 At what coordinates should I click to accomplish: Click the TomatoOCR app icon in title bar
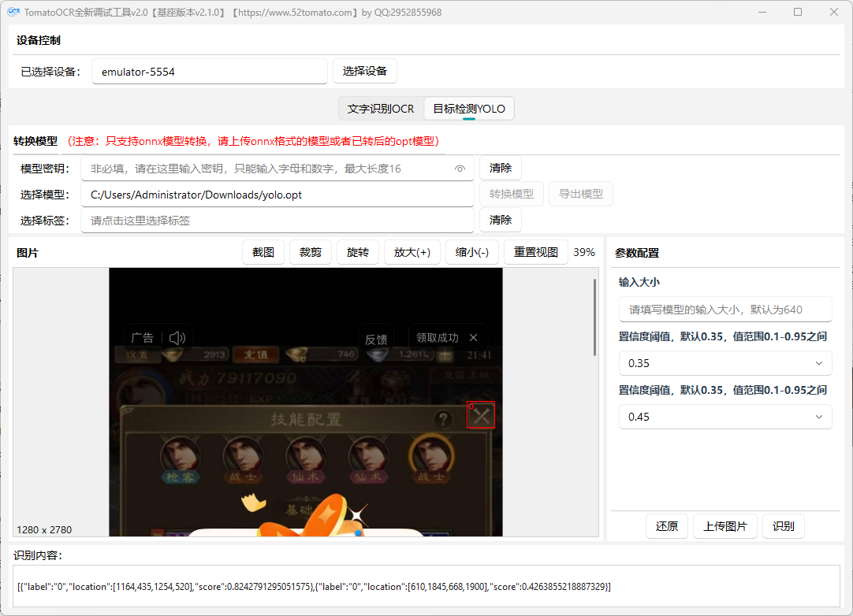13,12
